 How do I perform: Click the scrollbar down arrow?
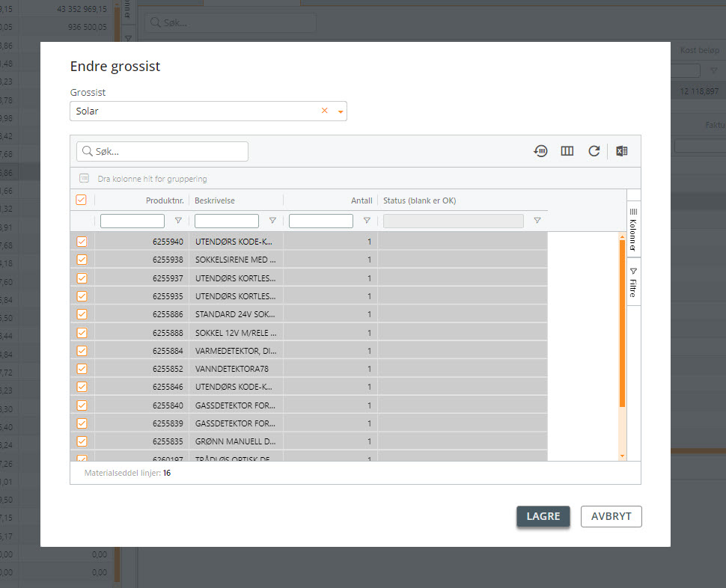point(622,456)
